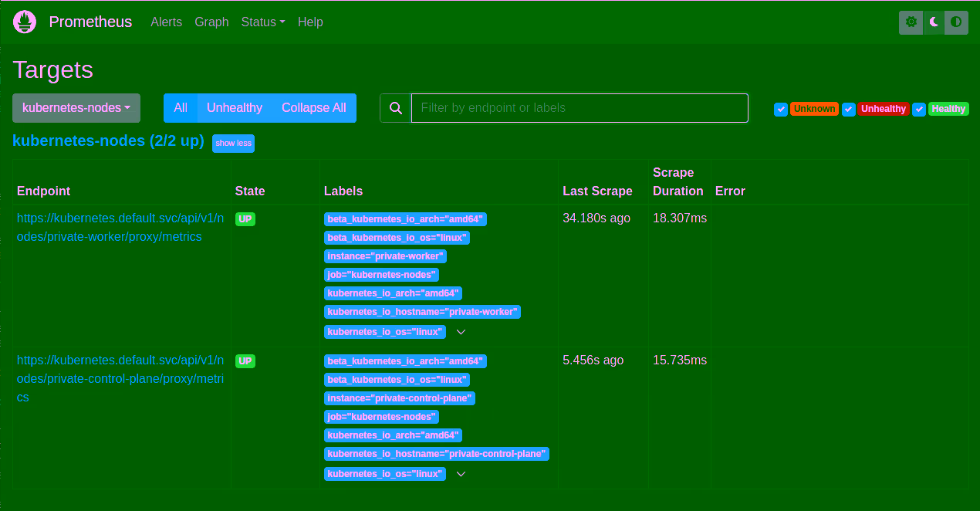Select the gear-shaped light theme icon
This screenshot has height=511, width=980.
point(911,22)
